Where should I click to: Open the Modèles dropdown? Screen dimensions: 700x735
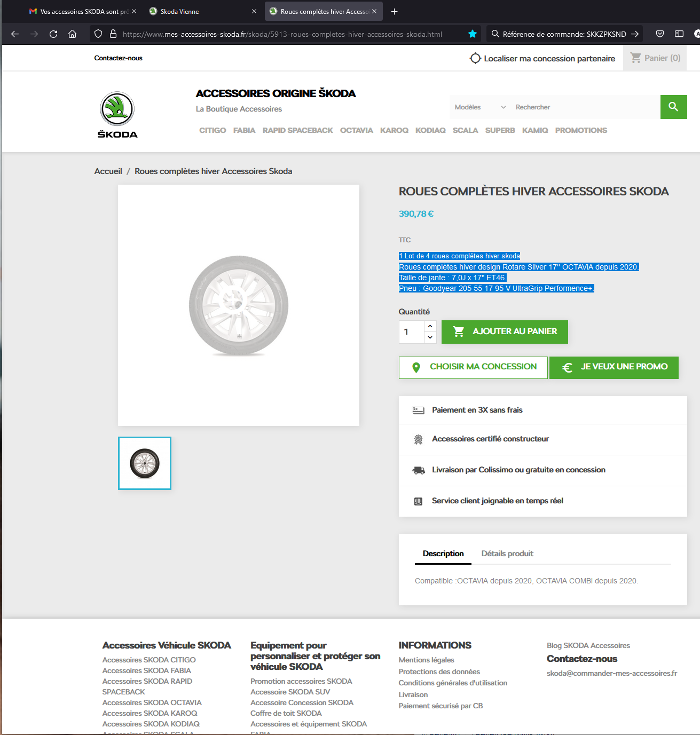point(480,107)
